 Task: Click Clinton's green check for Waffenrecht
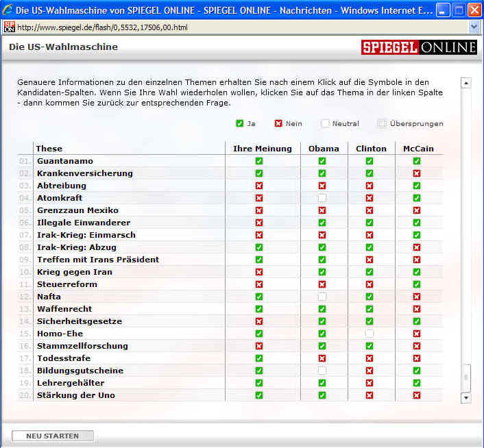click(370, 309)
